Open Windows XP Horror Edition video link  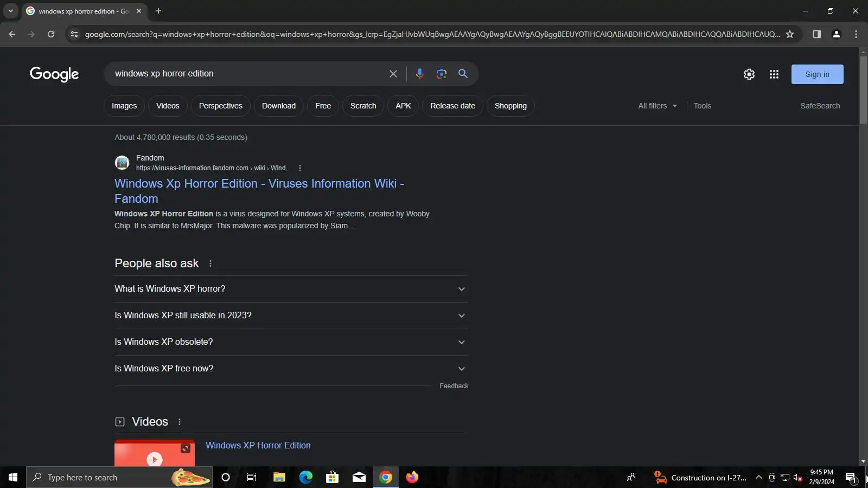(258, 445)
